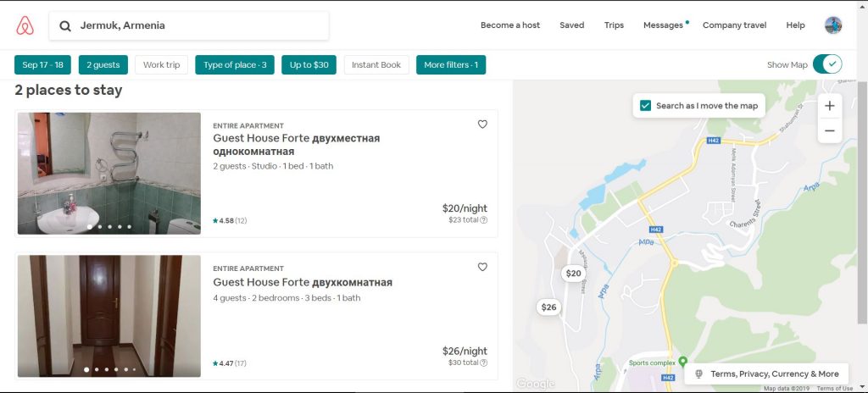This screenshot has height=393, width=868.
Task: Zoom out on the map
Action: coord(829,130)
